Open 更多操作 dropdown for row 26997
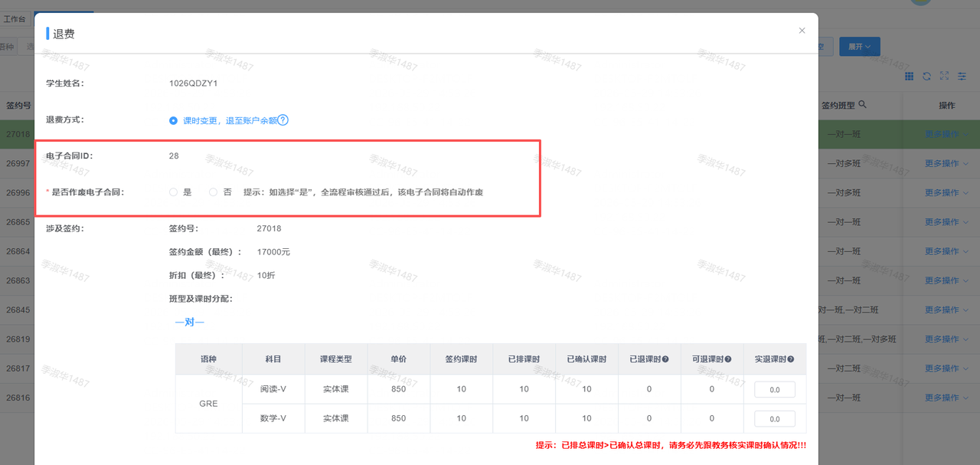 tap(946, 163)
